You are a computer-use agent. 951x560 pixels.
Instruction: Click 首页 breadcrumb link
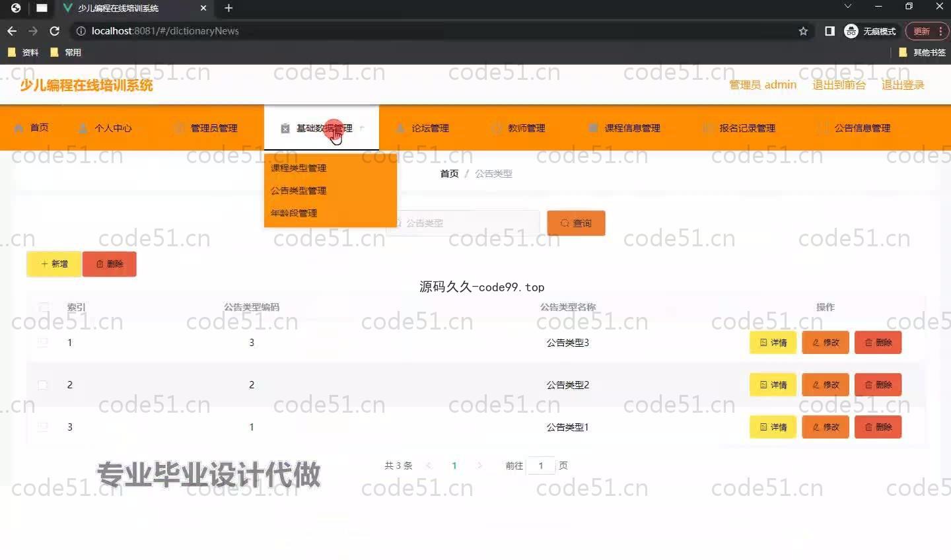click(449, 173)
